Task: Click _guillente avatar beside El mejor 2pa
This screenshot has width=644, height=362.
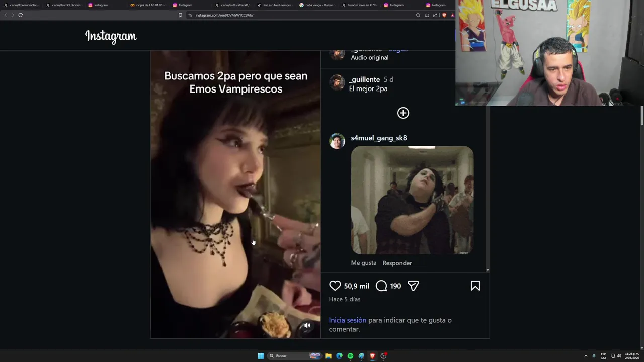Action: click(337, 82)
